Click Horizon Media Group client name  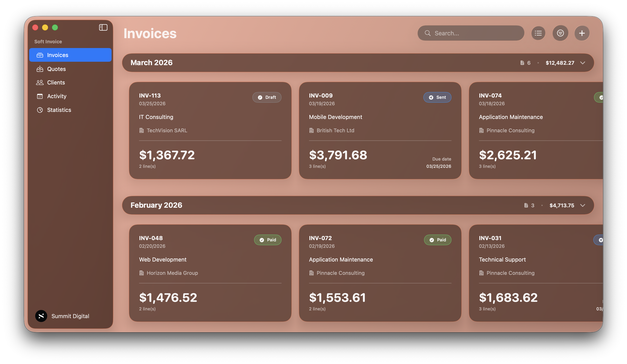(172, 273)
